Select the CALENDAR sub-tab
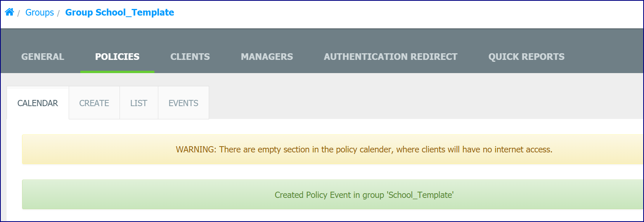This screenshot has height=222, width=644. tap(38, 103)
